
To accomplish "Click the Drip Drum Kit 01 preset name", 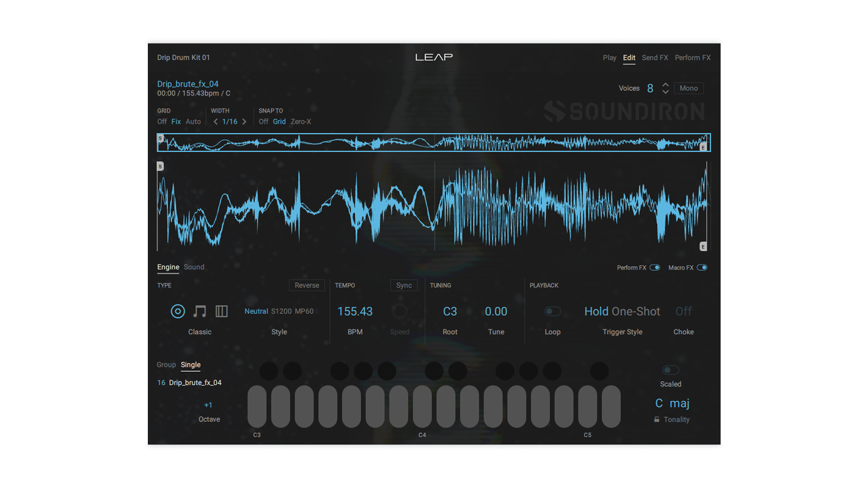I will point(184,57).
